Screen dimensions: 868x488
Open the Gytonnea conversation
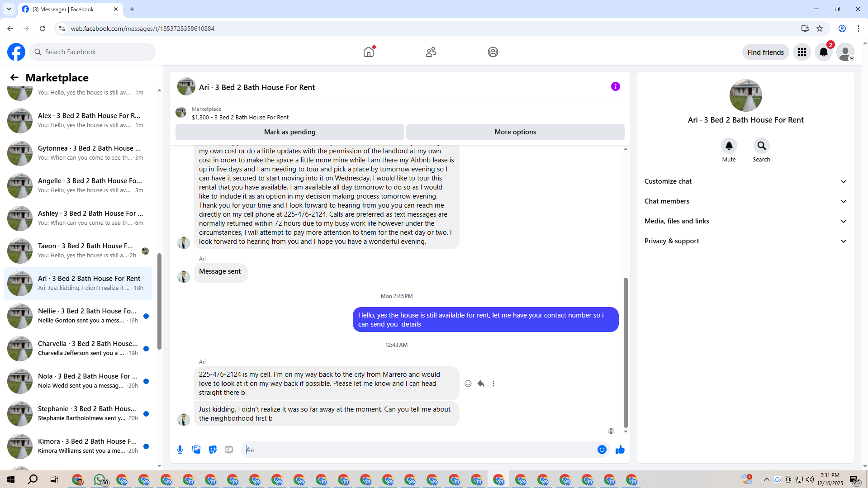click(78, 153)
